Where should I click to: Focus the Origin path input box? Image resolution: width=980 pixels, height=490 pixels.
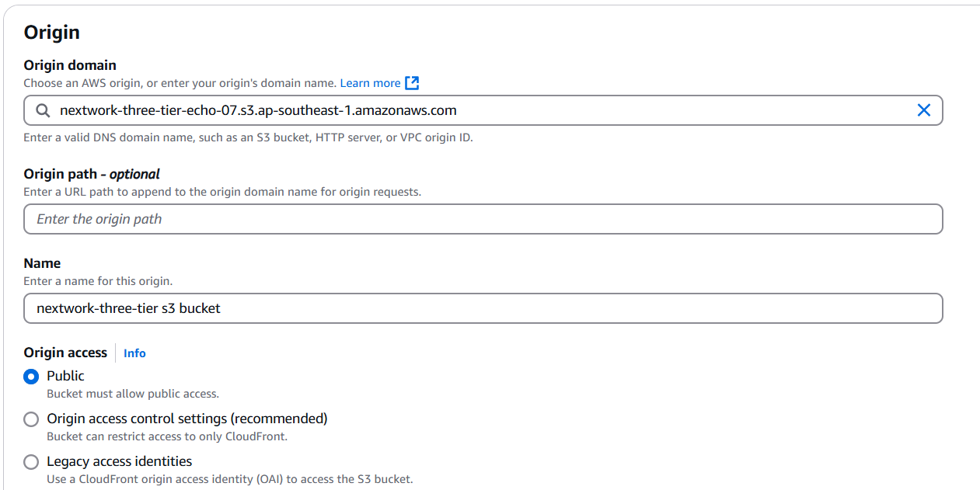483,219
